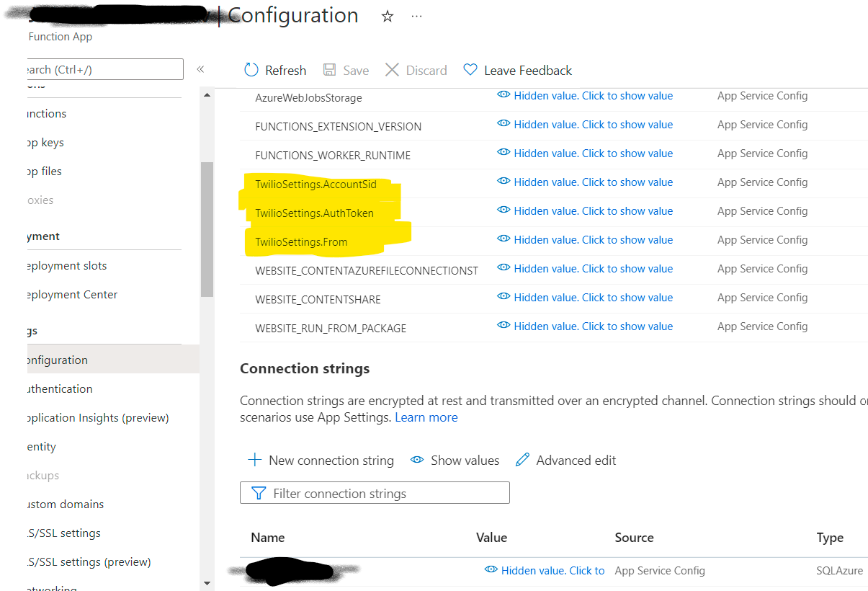Click the Refresh icon in toolbar
The height and width of the screenshot is (591, 868).
click(x=251, y=70)
